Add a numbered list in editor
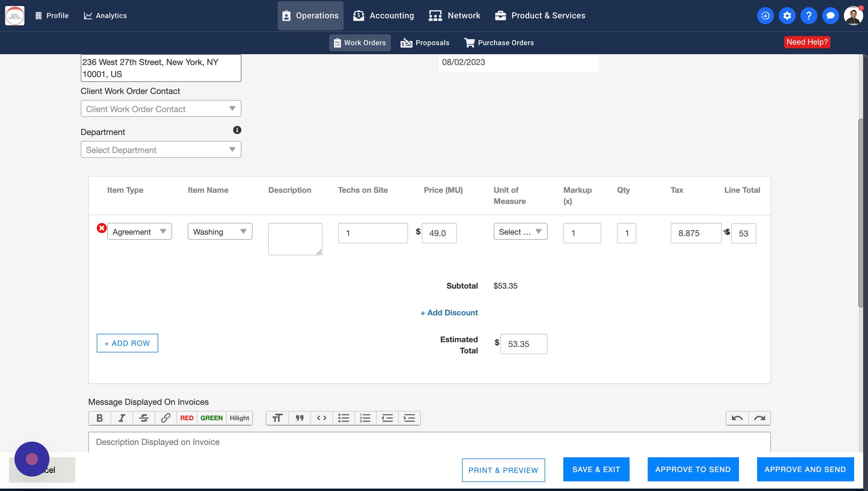Viewport: 868px width, 491px height. (x=365, y=418)
